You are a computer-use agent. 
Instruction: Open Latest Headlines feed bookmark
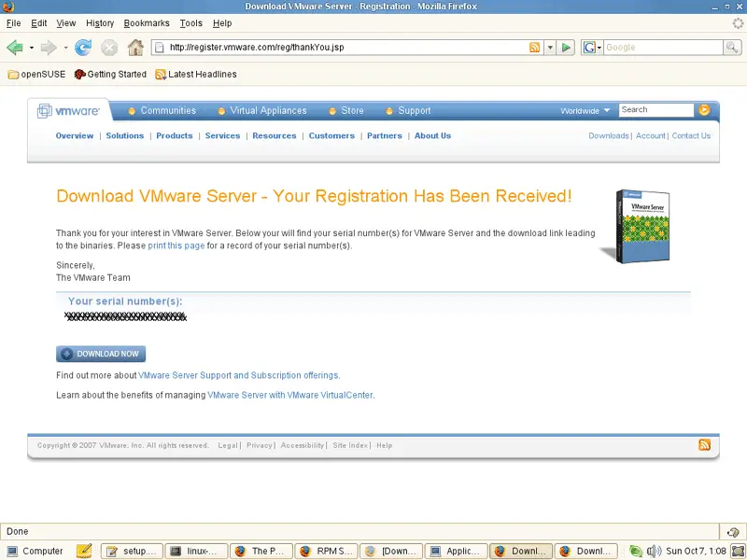[196, 75]
